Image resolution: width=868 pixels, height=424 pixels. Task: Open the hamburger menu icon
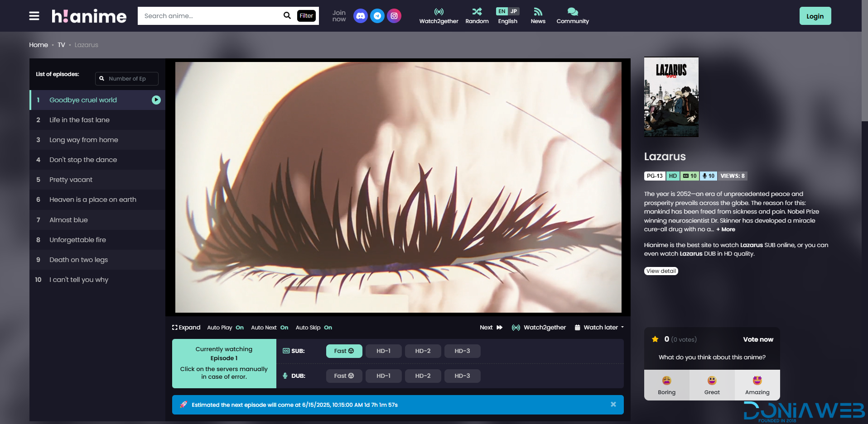(x=34, y=16)
